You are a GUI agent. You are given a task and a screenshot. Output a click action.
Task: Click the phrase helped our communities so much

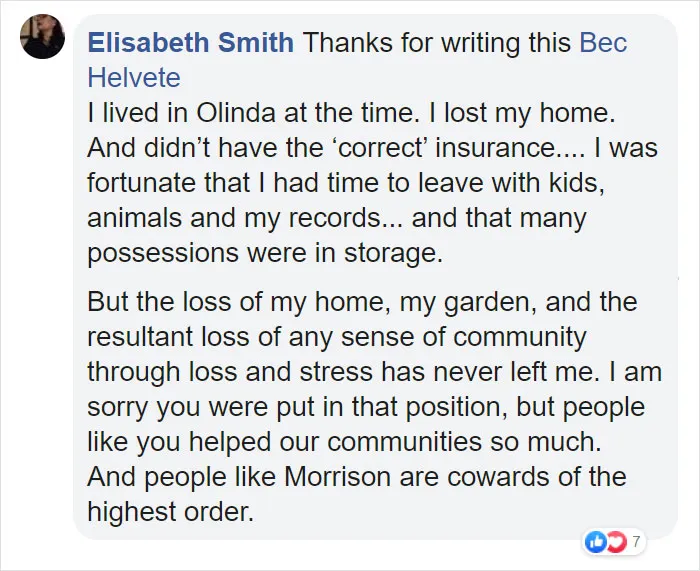(x=395, y=442)
